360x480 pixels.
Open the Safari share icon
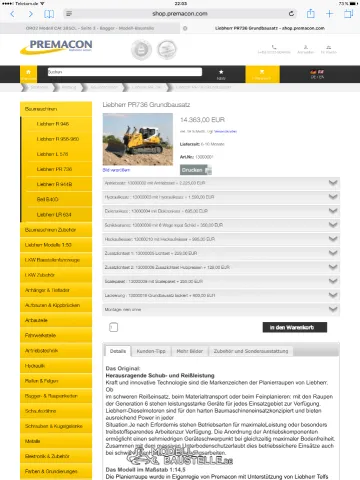coord(311,13)
